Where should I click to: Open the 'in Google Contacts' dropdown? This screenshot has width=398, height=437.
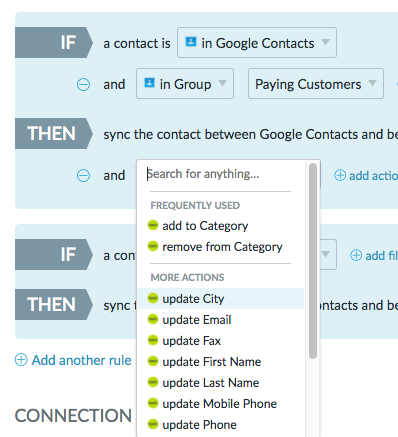pos(257,43)
